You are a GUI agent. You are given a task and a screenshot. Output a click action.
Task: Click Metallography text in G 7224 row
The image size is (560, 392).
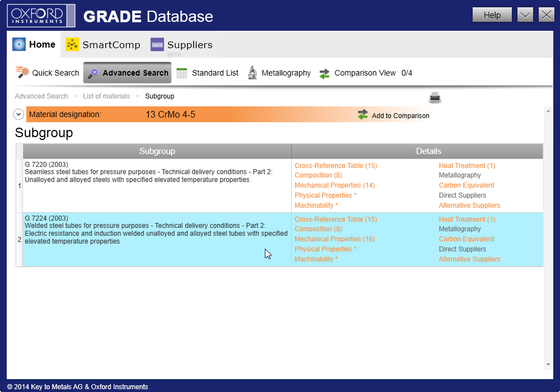tap(460, 229)
